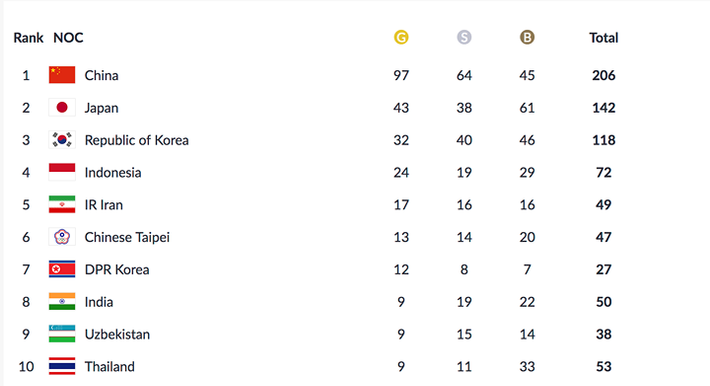Screen dimensions: 710x386
Task: Click the bronze medal B icon
Action: pos(527,37)
